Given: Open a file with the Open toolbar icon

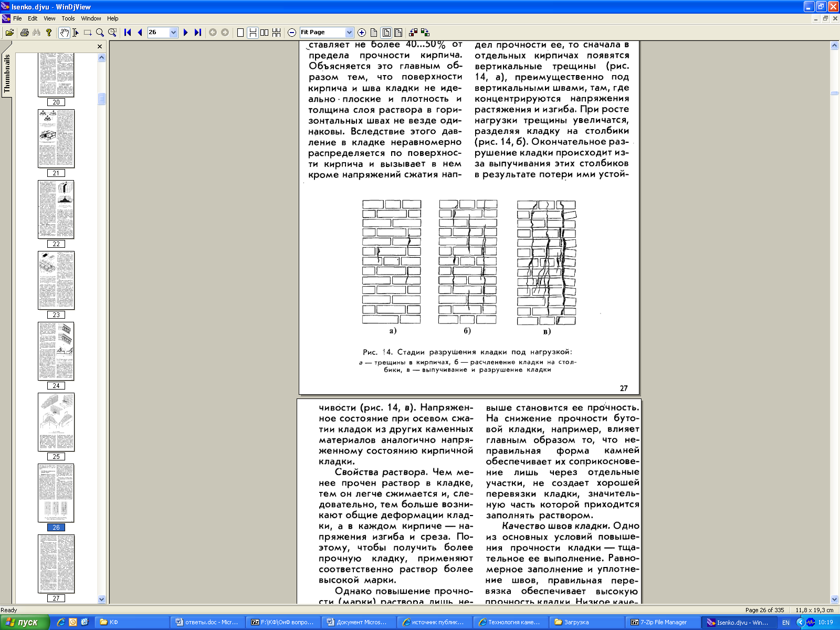Looking at the screenshot, I should tap(9, 33).
